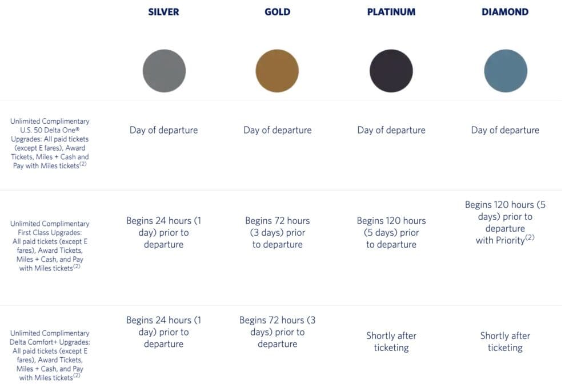Select the PLATINUM column heading

point(391,12)
